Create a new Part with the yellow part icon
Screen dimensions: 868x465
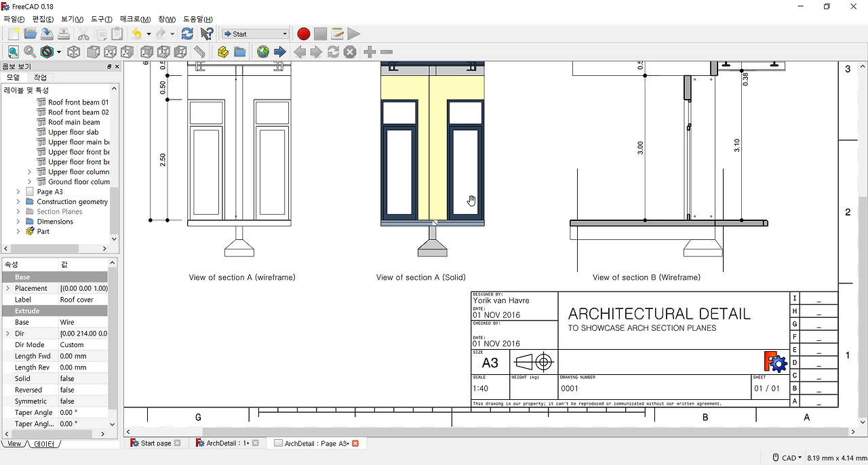point(222,52)
